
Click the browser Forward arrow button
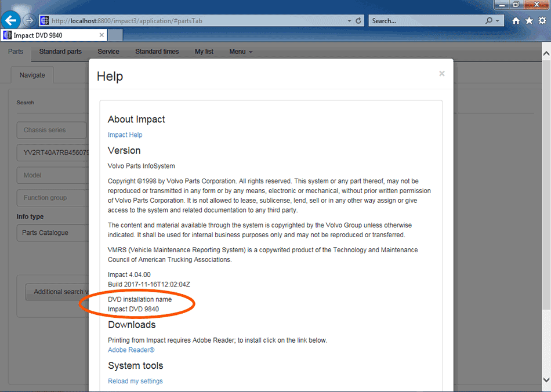tap(29, 21)
